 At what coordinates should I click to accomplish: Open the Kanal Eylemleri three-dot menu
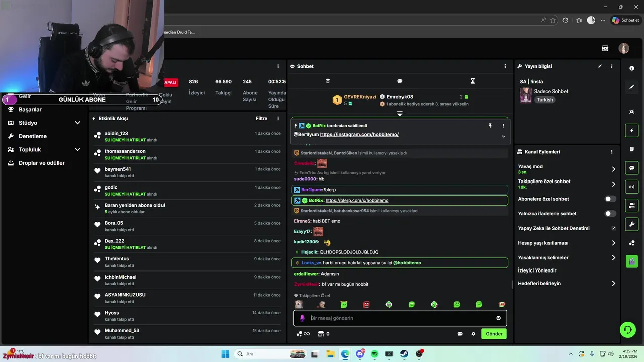point(612,152)
